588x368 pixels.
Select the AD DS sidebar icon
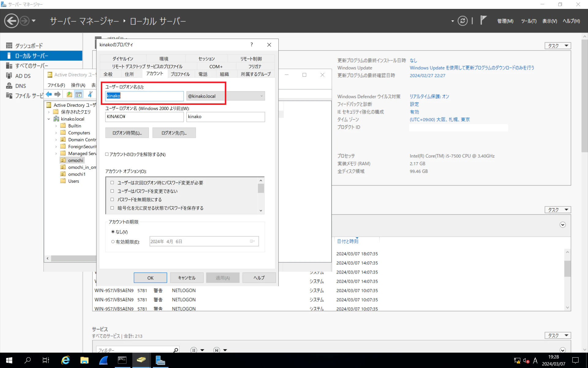(9, 76)
